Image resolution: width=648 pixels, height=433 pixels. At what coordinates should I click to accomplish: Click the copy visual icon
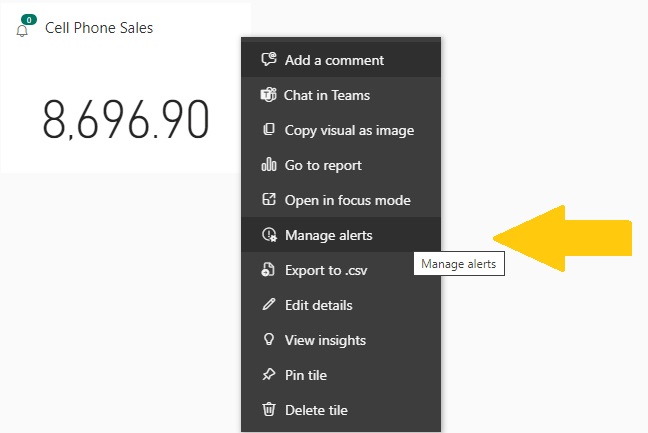tap(269, 129)
